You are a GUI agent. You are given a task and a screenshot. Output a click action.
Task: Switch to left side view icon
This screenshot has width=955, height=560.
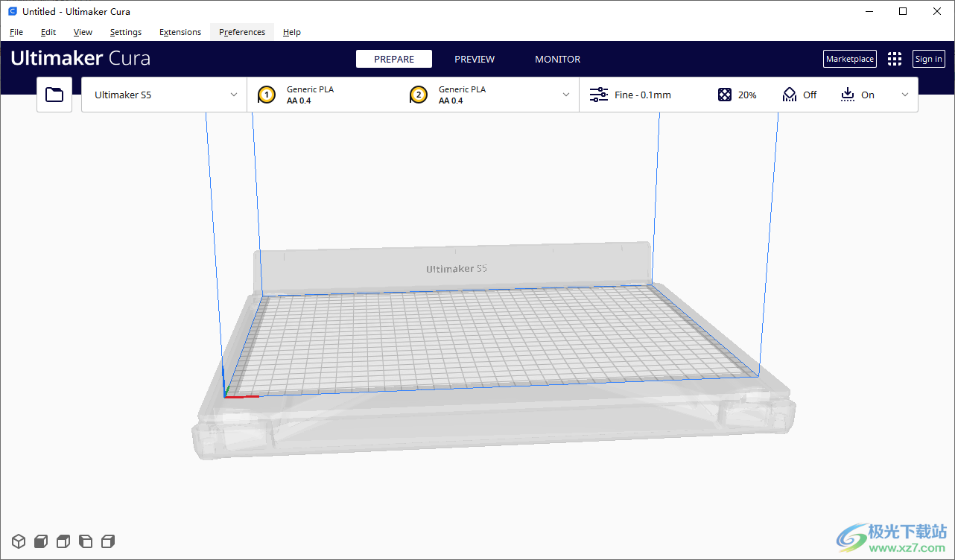tap(86, 541)
